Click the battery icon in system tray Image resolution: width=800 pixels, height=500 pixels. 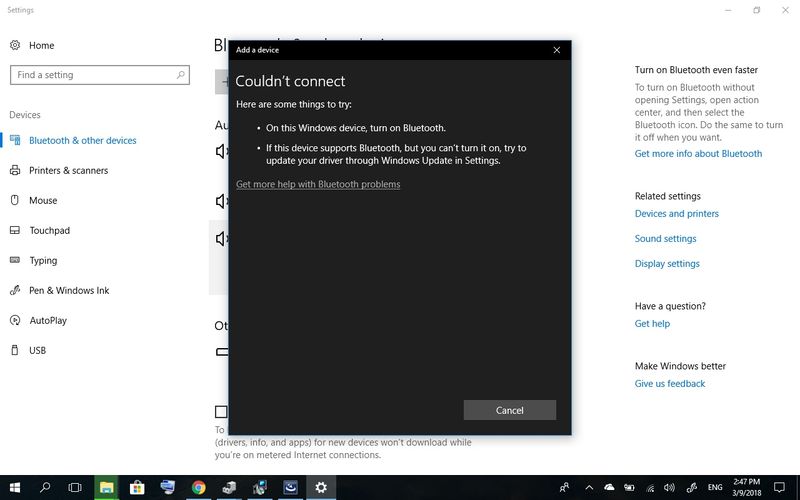pos(629,488)
